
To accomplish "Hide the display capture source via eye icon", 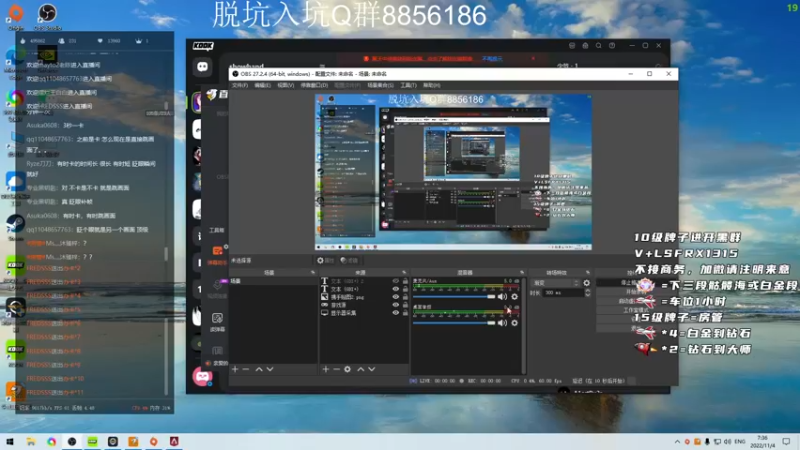I will point(395,312).
